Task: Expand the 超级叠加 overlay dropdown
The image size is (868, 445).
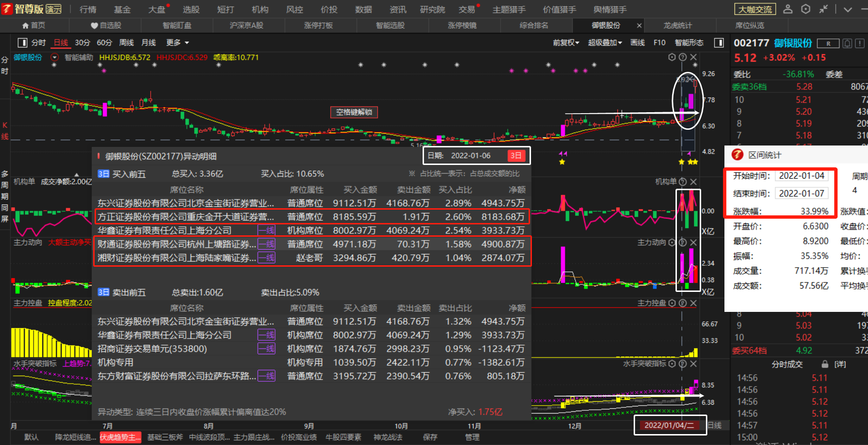Action: click(x=605, y=43)
